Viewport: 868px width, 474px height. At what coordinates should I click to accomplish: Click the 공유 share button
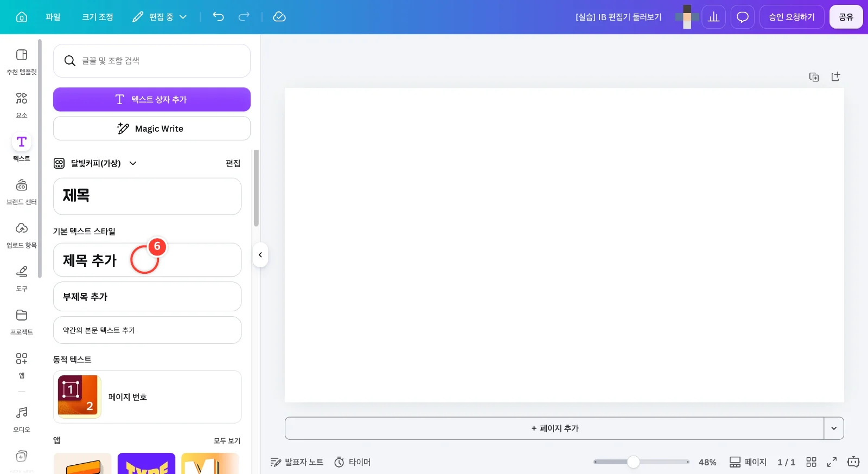click(846, 17)
